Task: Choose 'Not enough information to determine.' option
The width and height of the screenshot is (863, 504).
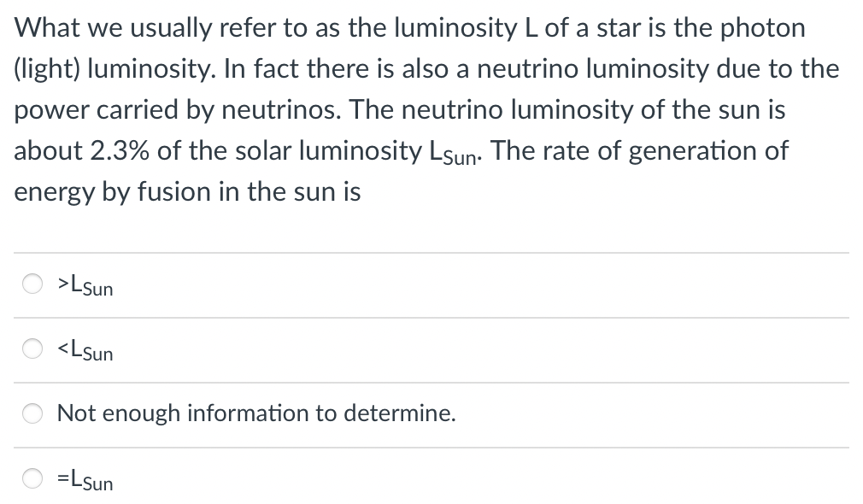Action: [x=32, y=413]
